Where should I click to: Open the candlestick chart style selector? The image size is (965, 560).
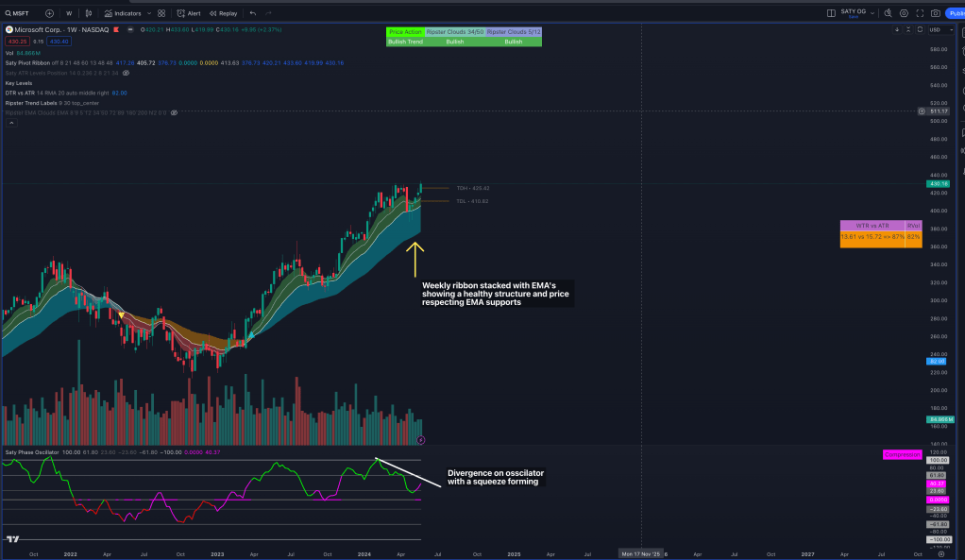89,13
